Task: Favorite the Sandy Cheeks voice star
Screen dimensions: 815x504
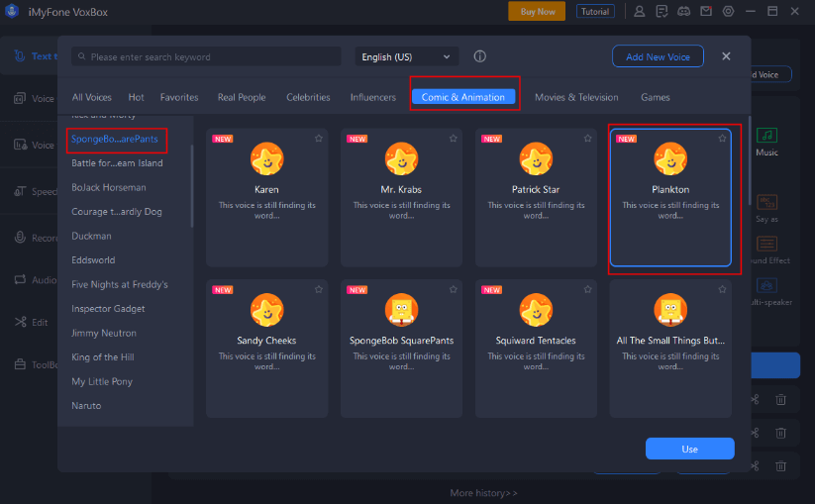Action: (x=319, y=289)
